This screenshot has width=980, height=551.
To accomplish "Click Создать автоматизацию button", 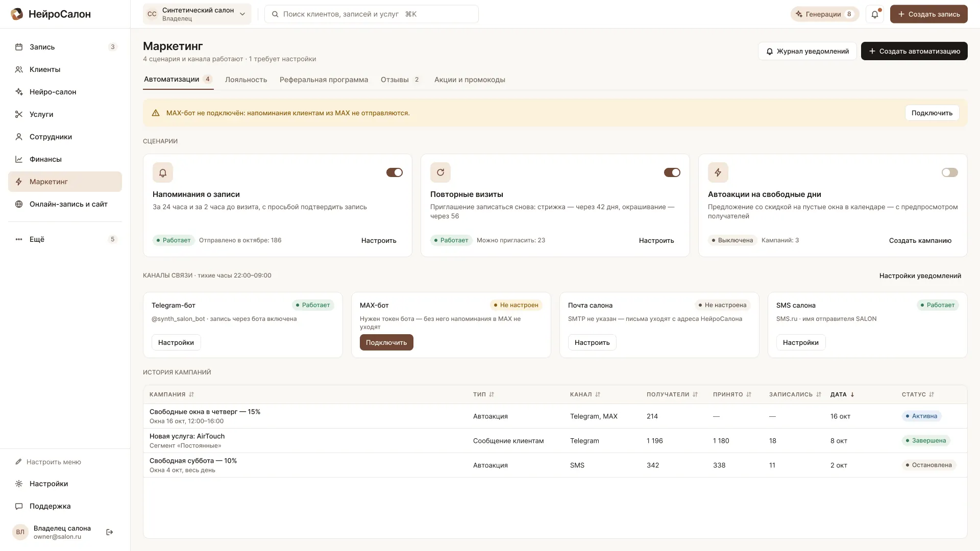I will click(914, 51).
